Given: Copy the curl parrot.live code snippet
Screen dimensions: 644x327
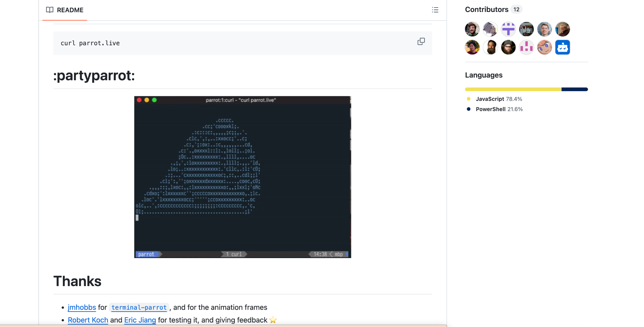Looking at the screenshot, I should click(421, 41).
